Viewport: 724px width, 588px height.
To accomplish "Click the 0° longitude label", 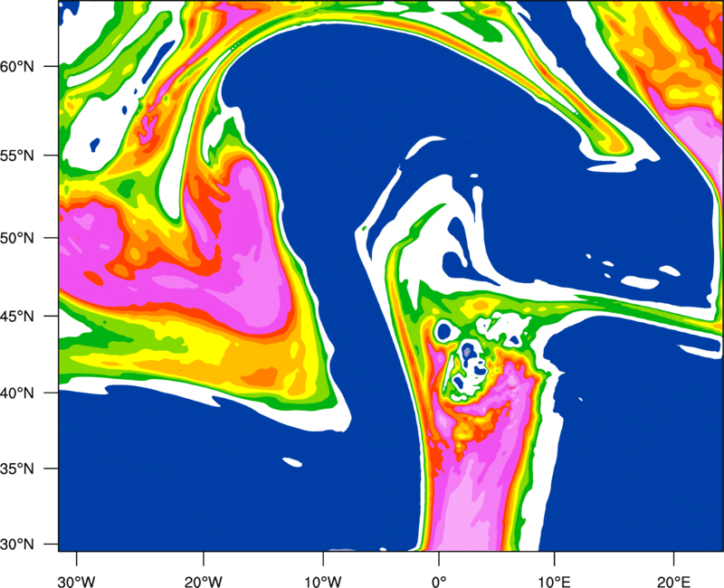I will coord(439,582).
